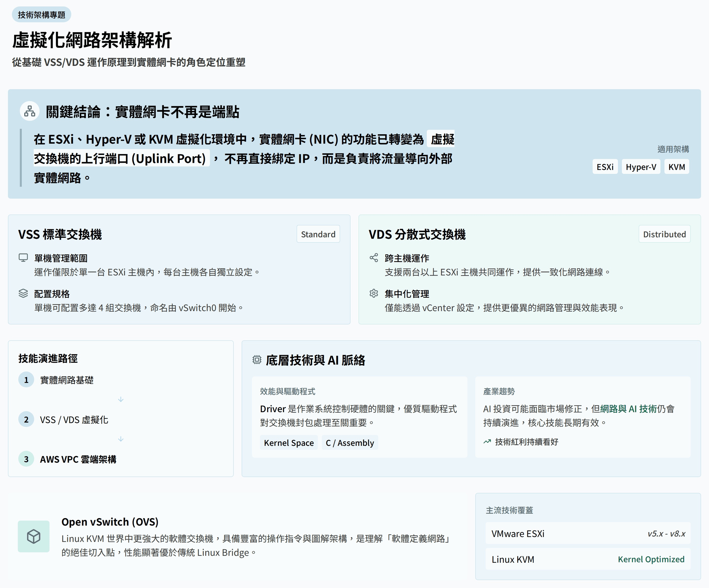Open the 網路與 AI 技術 green link
Screen dimensions: 709x588
(x=628, y=409)
